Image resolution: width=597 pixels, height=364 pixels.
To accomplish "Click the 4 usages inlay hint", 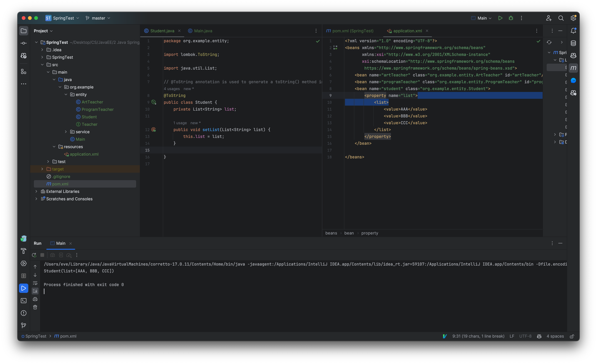I will click(172, 89).
